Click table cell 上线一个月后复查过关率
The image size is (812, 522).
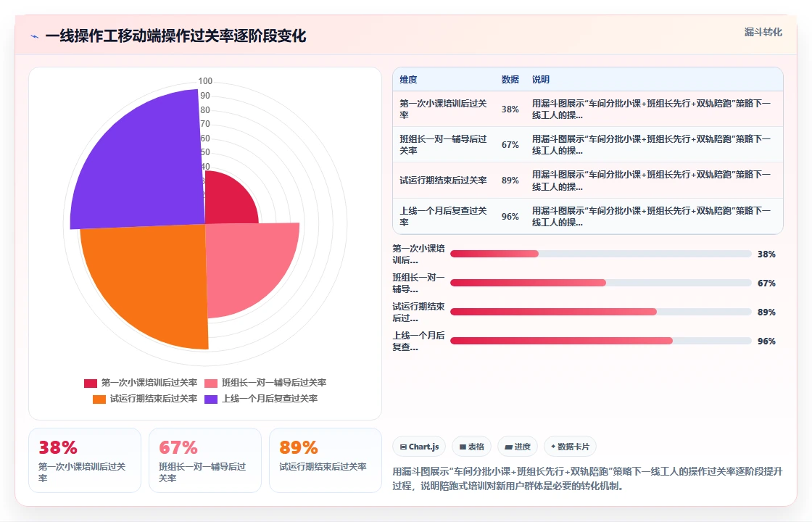[x=443, y=216]
